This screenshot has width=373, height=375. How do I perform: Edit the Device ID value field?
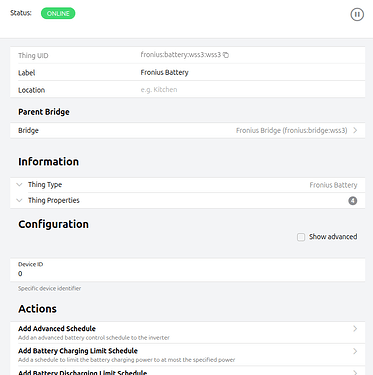(x=188, y=274)
